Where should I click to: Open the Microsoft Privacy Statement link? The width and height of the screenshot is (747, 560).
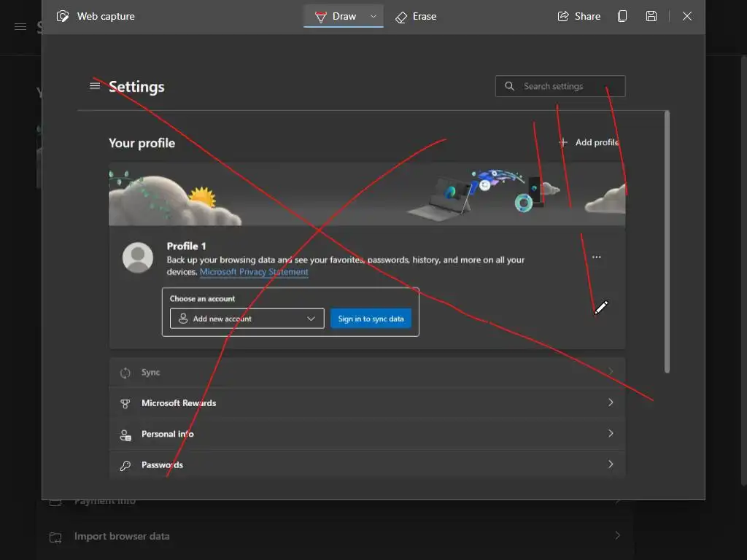pos(254,272)
